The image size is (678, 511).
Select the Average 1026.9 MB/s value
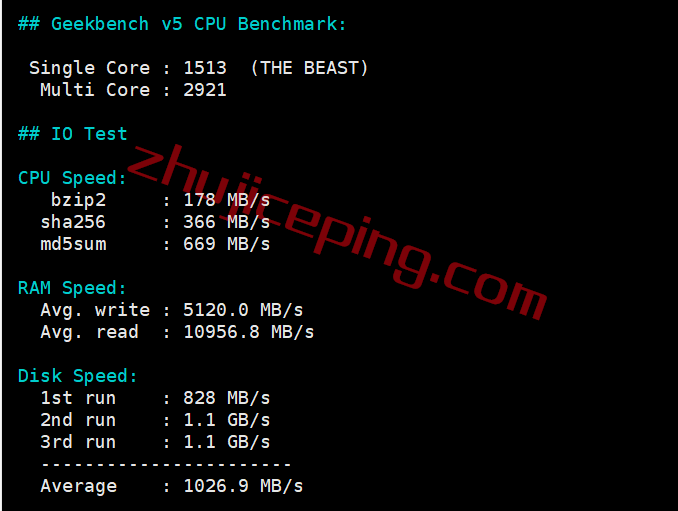point(243,486)
